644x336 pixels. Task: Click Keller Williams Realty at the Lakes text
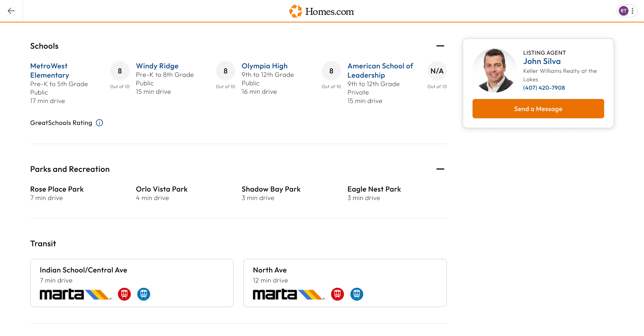(560, 75)
